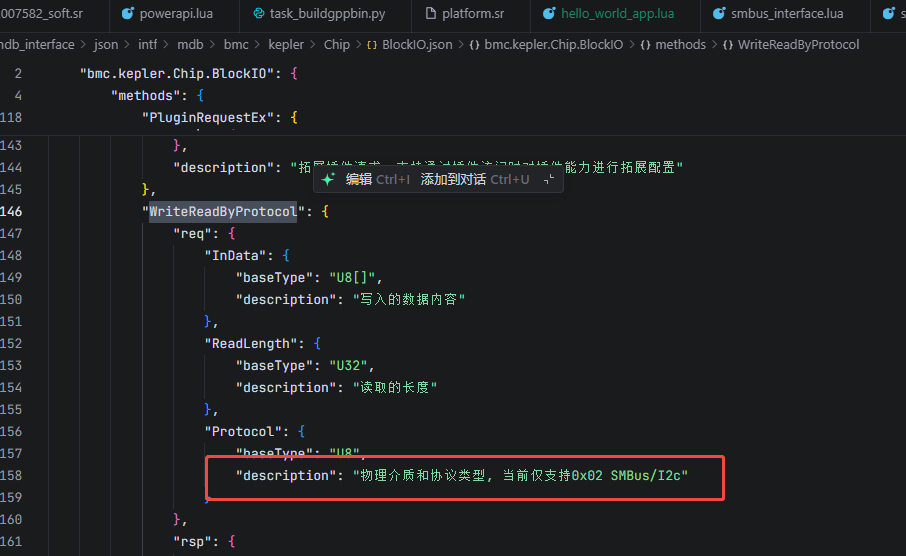
Task: Click the braces icon before methods breadcrumb
Action: [x=645, y=45]
